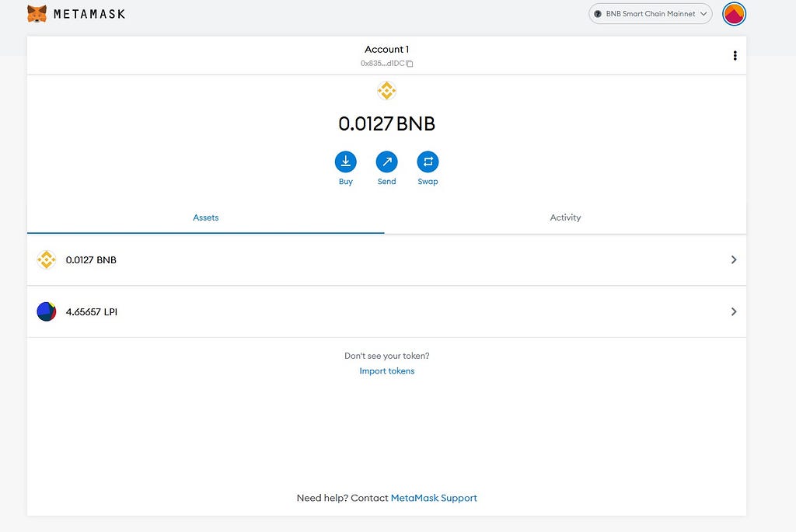Click the 0.0127 BNB main balance

click(x=387, y=123)
